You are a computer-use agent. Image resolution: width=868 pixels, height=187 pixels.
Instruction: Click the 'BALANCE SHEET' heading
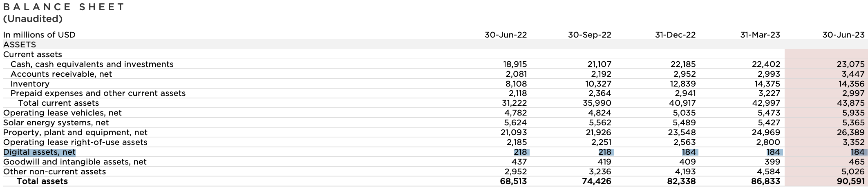coord(64,7)
